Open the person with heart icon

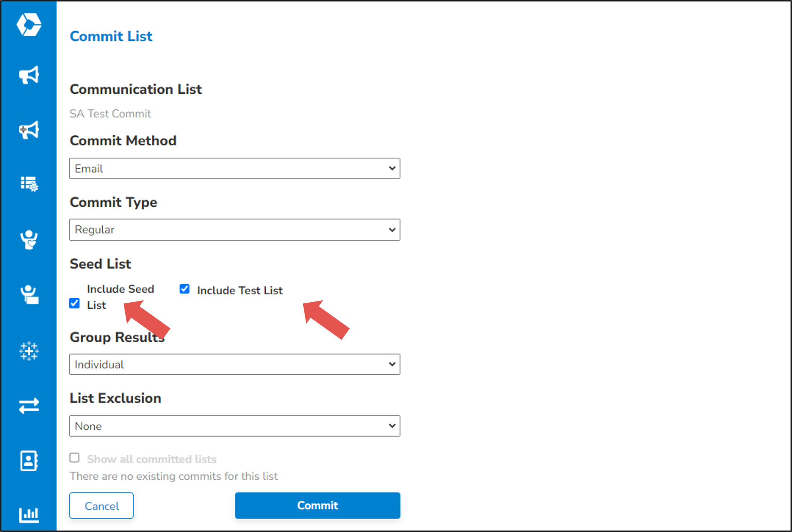(29, 239)
